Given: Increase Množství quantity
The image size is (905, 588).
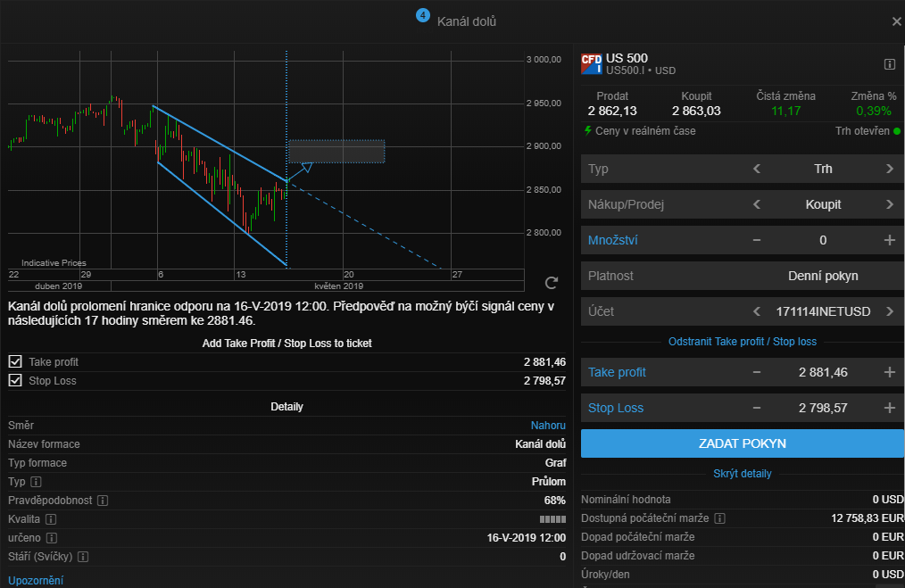Looking at the screenshot, I should point(890,240).
